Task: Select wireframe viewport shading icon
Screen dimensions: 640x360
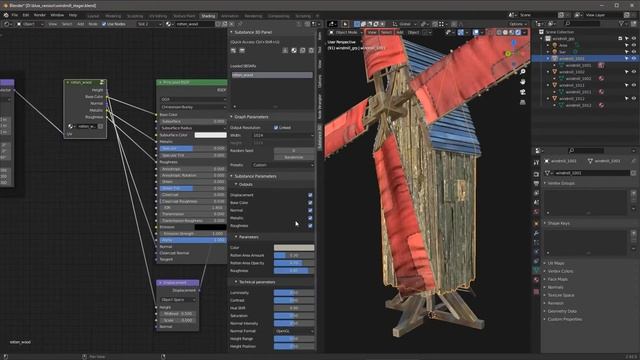Action: [x=499, y=32]
